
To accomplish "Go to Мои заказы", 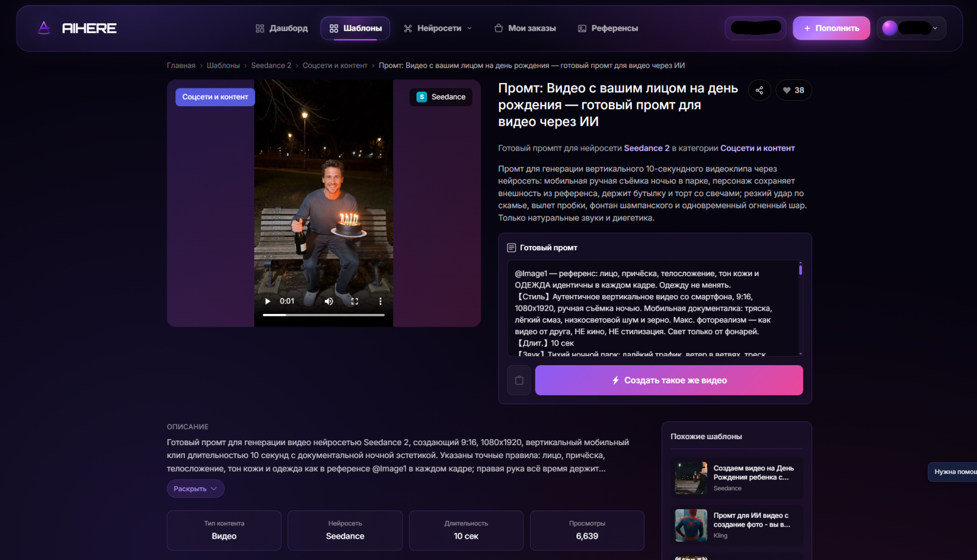I will pyautogui.click(x=525, y=28).
